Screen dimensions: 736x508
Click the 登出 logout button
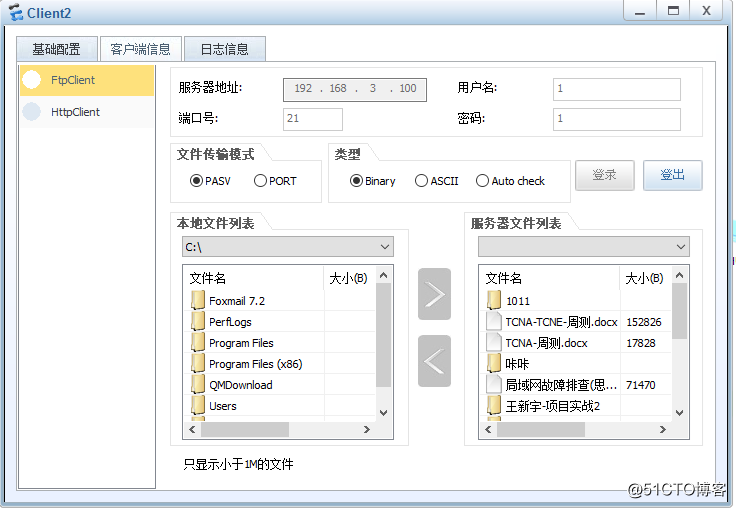[672, 175]
